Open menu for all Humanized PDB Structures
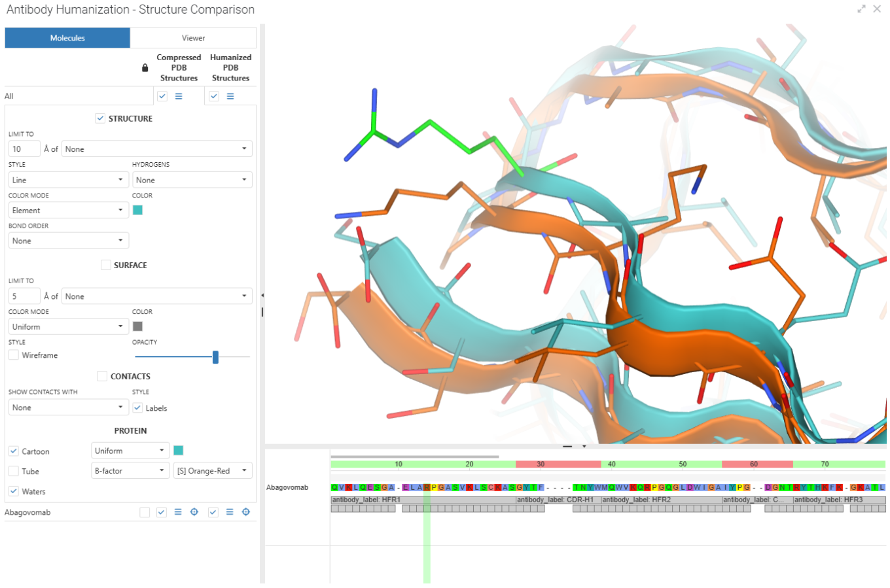The height and width of the screenshot is (588, 890). coord(230,96)
